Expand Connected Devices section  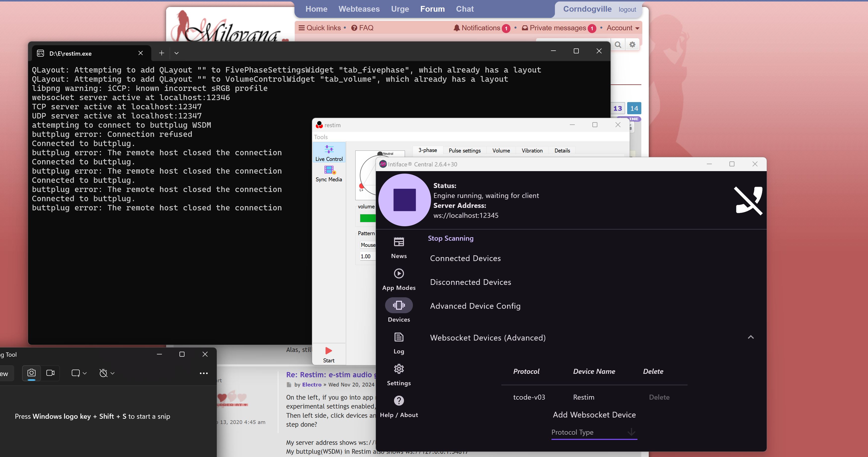tap(465, 258)
